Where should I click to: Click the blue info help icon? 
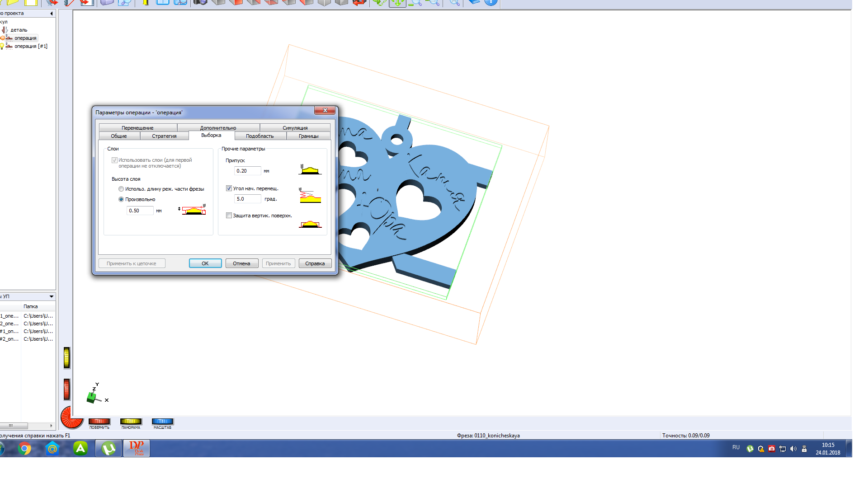(x=491, y=2)
